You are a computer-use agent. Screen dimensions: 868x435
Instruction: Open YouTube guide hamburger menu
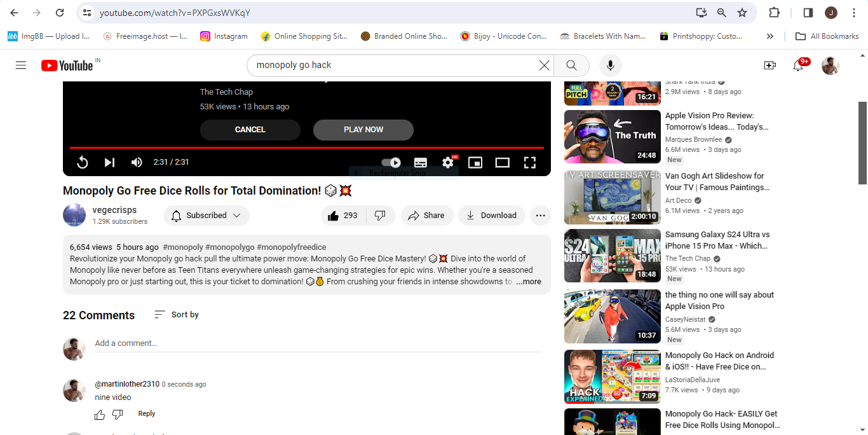pyautogui.click(x=21, y=65)
